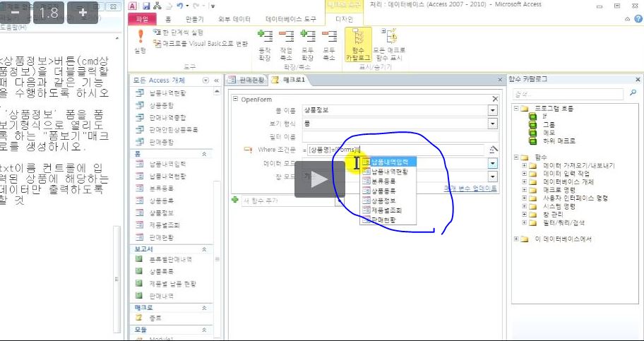Delete the OpenForm action with its X

click(495, 100)
